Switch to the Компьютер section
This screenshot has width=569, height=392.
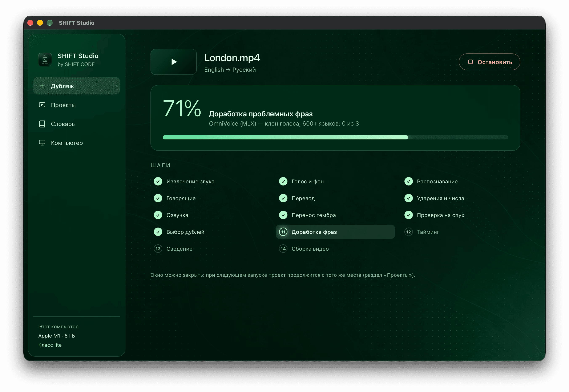[x=76, y=143]
